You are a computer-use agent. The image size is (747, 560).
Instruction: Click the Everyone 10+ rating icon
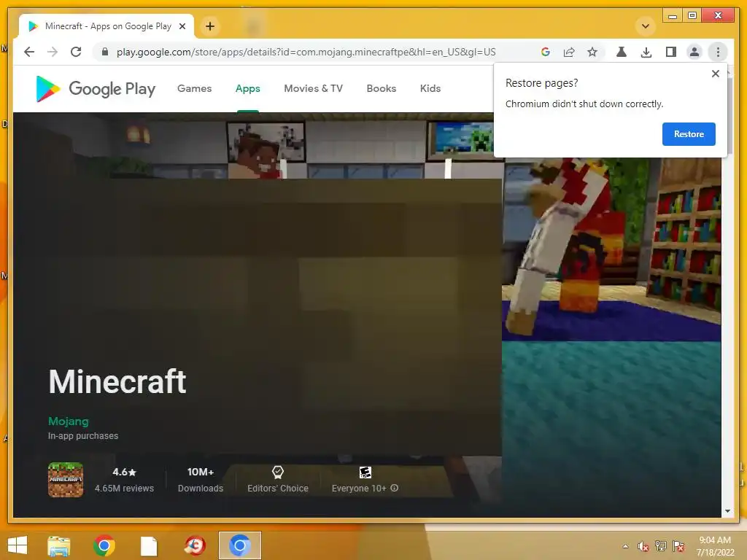(x=365, y=472)
